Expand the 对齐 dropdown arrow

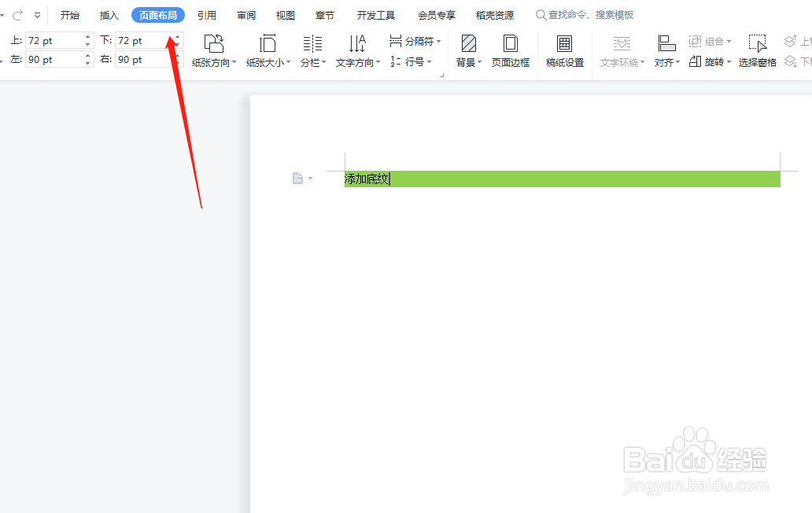pos(678,63)
